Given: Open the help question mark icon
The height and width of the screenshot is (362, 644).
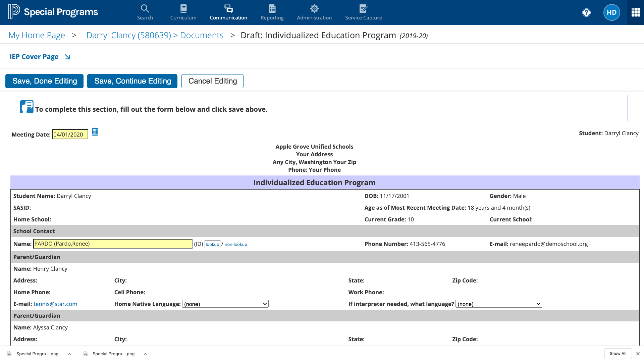Looking at the screenshot, I should pyautogui.click(x=586, y=12).
